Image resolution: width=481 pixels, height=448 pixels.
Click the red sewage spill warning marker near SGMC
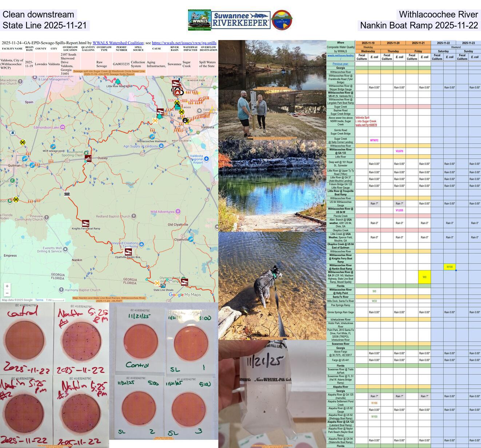coord(177,92)
